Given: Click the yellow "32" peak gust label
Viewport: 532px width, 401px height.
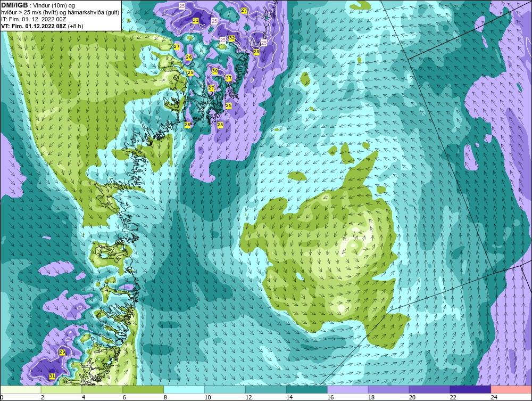Looking at the screenshot, I should 232,38.
